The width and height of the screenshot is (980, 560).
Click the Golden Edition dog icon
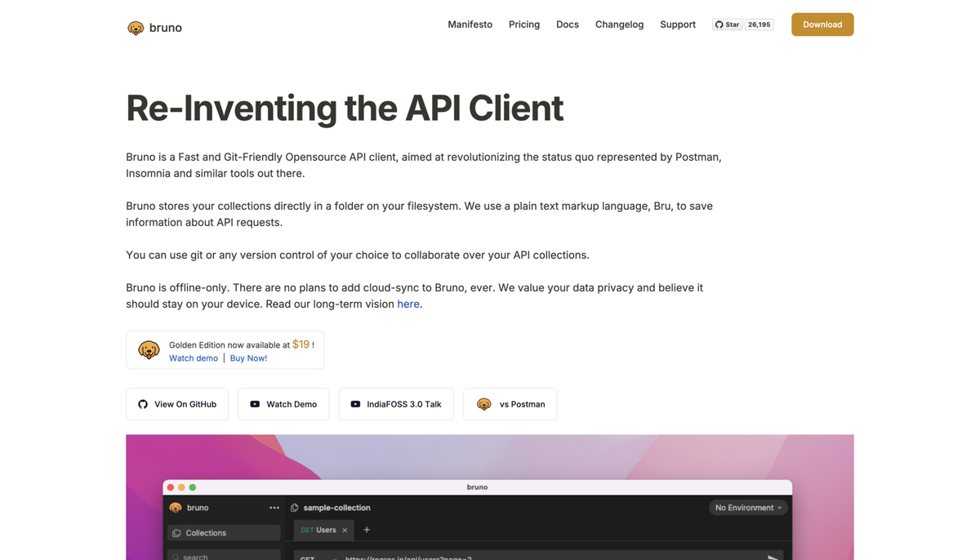pyautogui.click(x=149, y=350)
